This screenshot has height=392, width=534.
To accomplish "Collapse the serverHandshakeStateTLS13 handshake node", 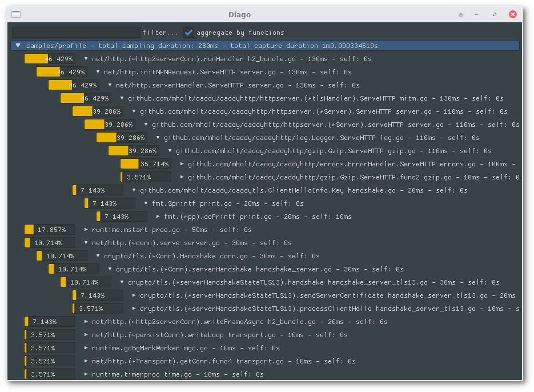I will (122, 282).
